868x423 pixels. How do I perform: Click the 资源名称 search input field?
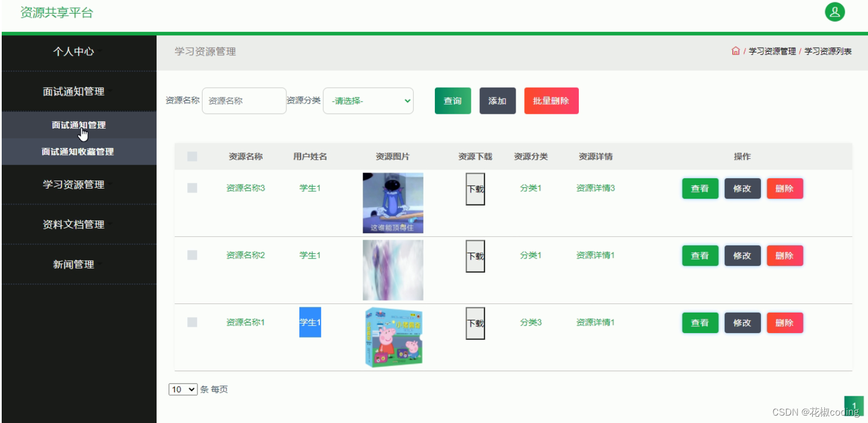244,101
